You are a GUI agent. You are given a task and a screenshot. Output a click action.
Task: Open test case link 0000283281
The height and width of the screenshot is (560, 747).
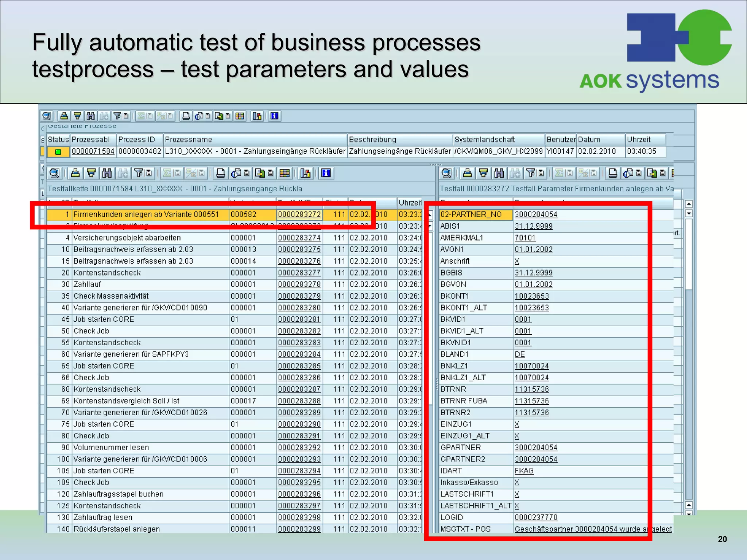(x=299, y=319)
